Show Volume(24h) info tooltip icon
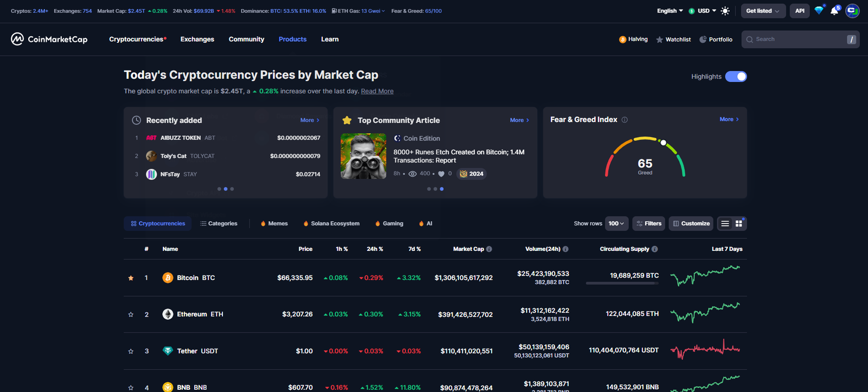 (x=565, y=249)
